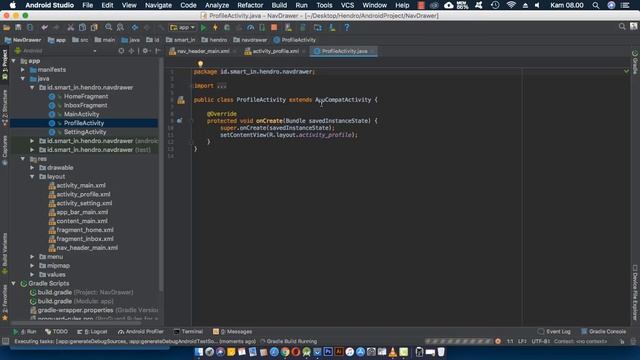Click the related XML file gutter icon
640x360 pixels.
tap(181, 100)
